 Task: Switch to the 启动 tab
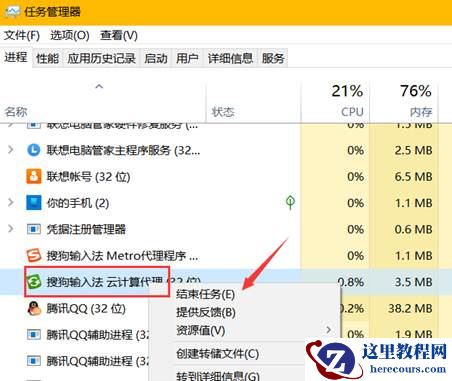[x=156, y=58]
